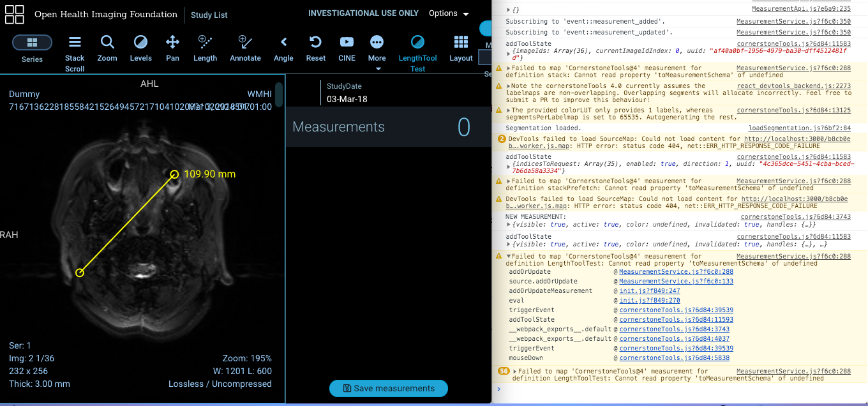Open MeasurementService.js?f6c0:133 source link

point(676,282)
